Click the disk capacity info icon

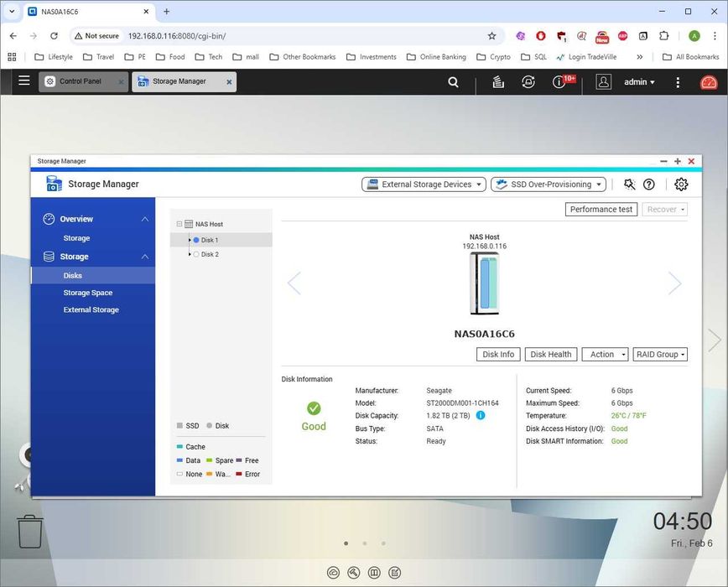(x=481, y=415)
